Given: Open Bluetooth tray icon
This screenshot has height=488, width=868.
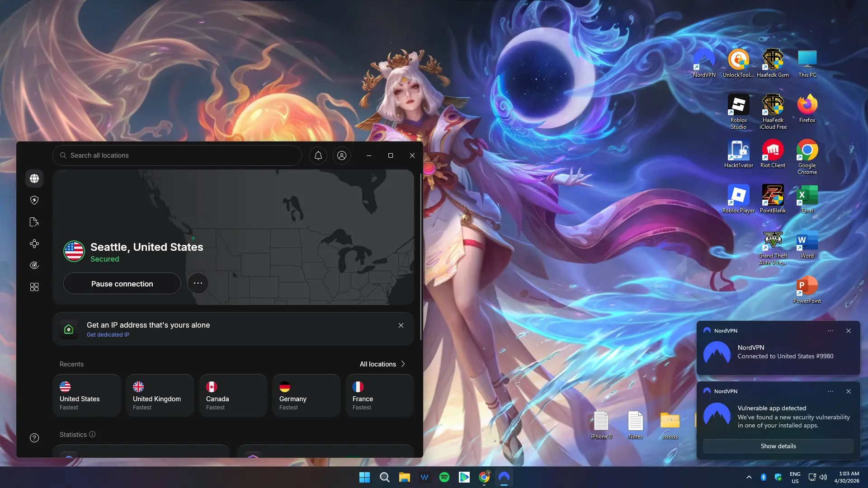Looking at the screenshot, I should click(764, 477).
